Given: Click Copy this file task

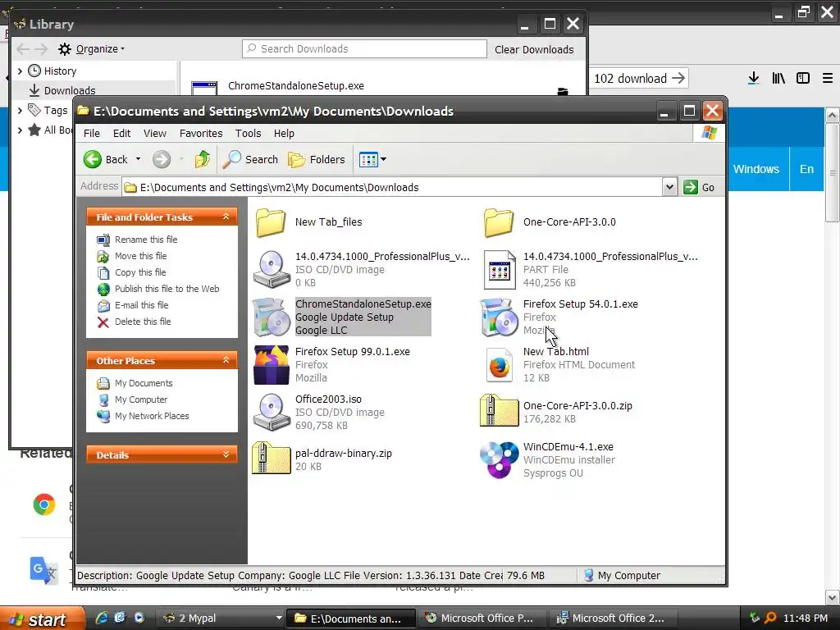Looking at the screenshot, I should tap(140, 272).
